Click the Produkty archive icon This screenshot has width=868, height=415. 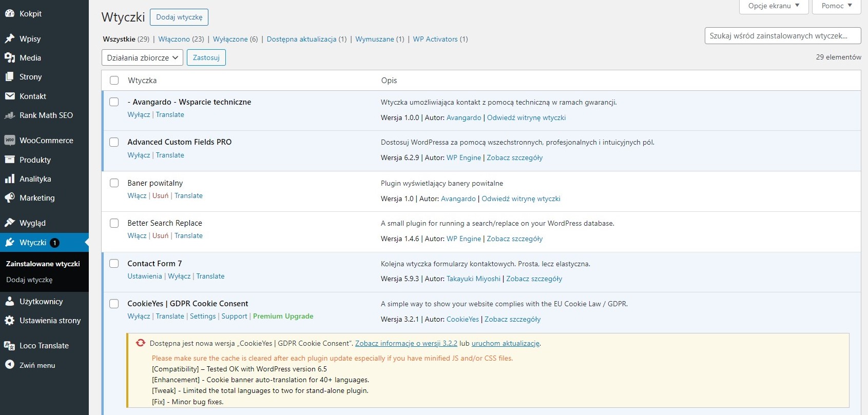point(9,160)
